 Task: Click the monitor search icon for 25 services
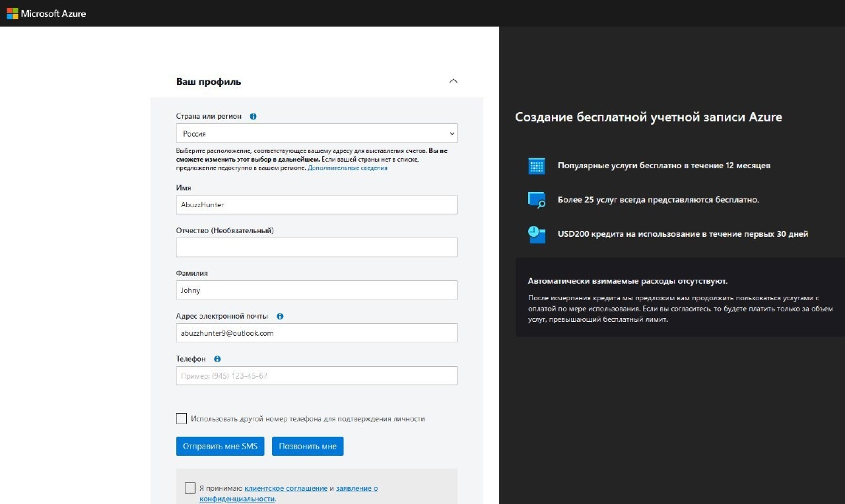pyautogui.click(x=537, y=200)
